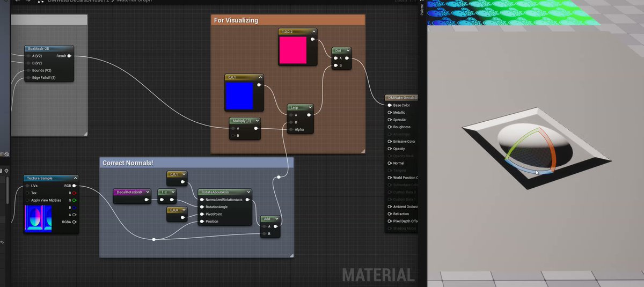Viewport: 644px width, 287px height.
Task: Click the Opacity pin on material output
Action: pyautogui.click(x=390, y=149)
